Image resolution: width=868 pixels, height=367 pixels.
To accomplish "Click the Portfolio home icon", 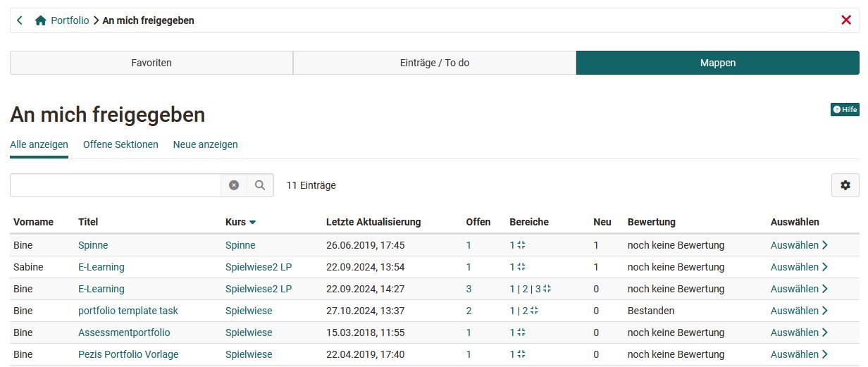I will click(x=41, y=20).
